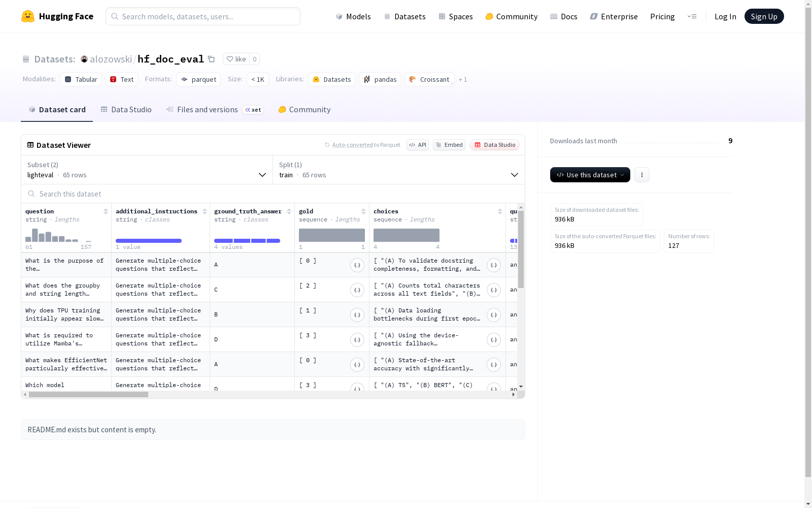Image resolution: width=812 pixels, height=508 pixels.
Task: Select the pandas library tag
Action: coord(380,79)
